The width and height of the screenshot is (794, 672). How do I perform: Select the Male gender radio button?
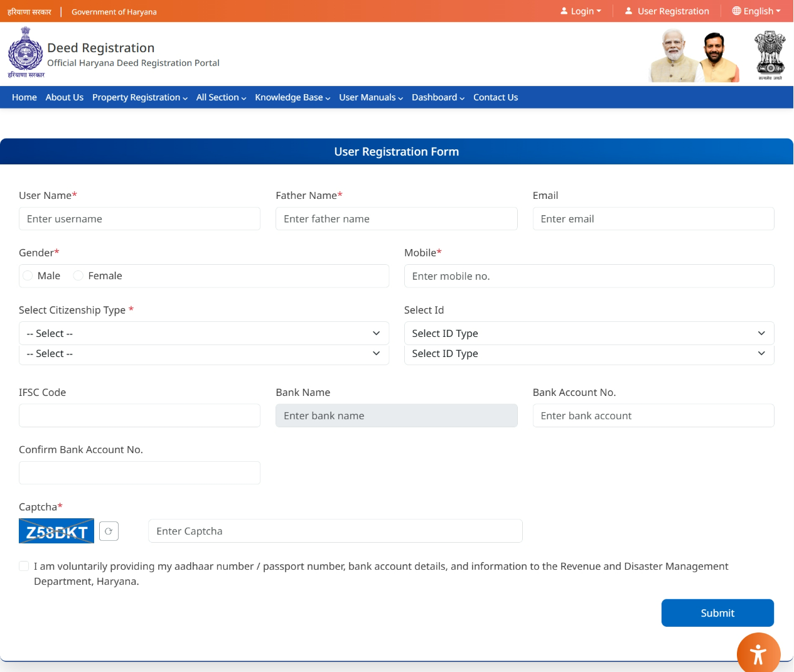pyautogui.click(x=28, y=275)
